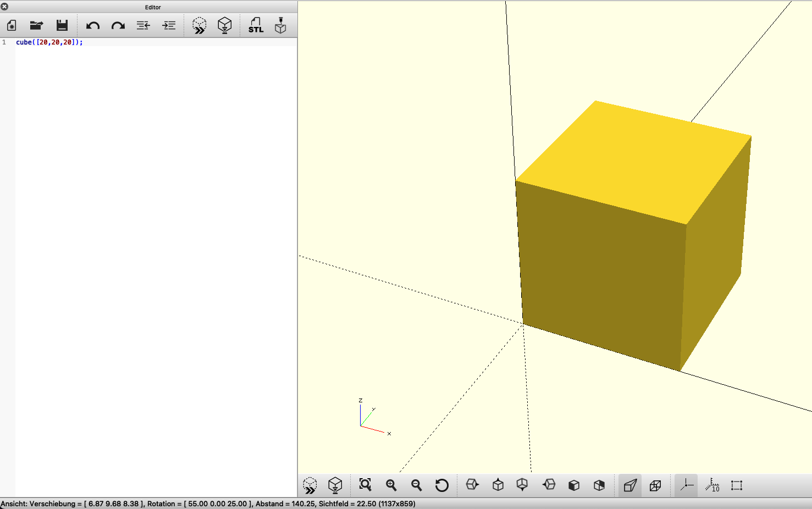Image resolution: width=812 pixels, height=509 pixels.
Task: Zoom in on the 3D view
Action: 391,485
